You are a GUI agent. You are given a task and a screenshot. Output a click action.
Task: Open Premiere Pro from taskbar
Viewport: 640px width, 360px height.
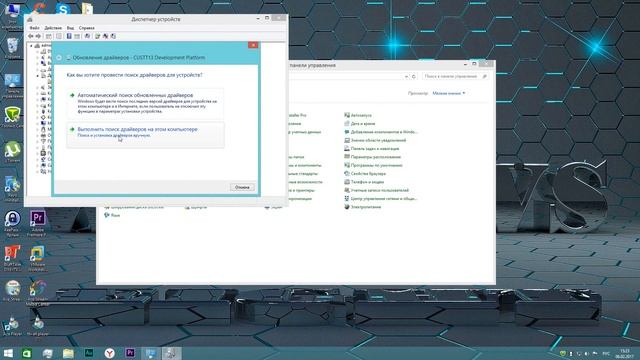130,353
